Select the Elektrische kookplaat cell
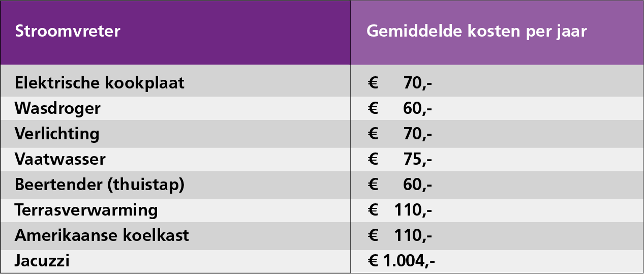 click(x=100, y=82)
